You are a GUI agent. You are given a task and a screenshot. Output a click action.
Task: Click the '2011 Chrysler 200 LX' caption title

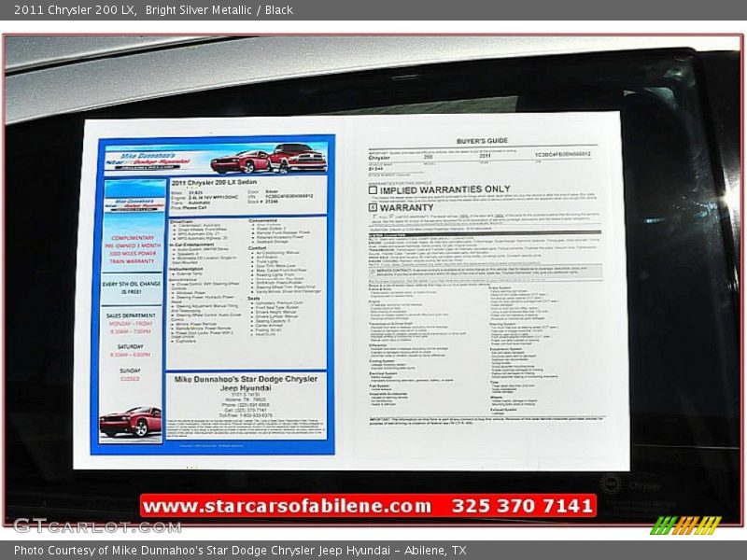74,10
